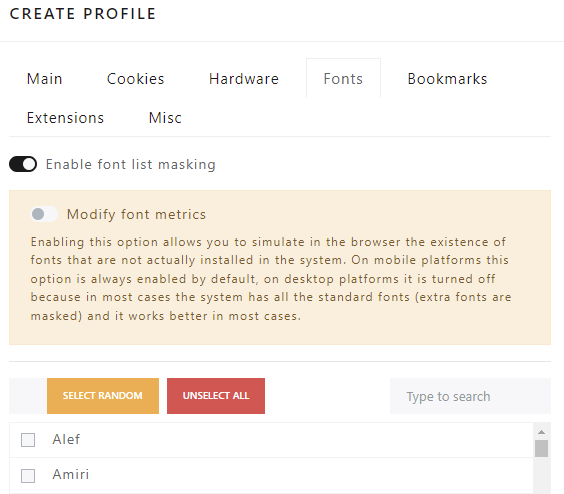Click the font list scroll up arrow
The width and height of the screenshot is (564, 494).
pyautogui.click(x=541, y=432)
